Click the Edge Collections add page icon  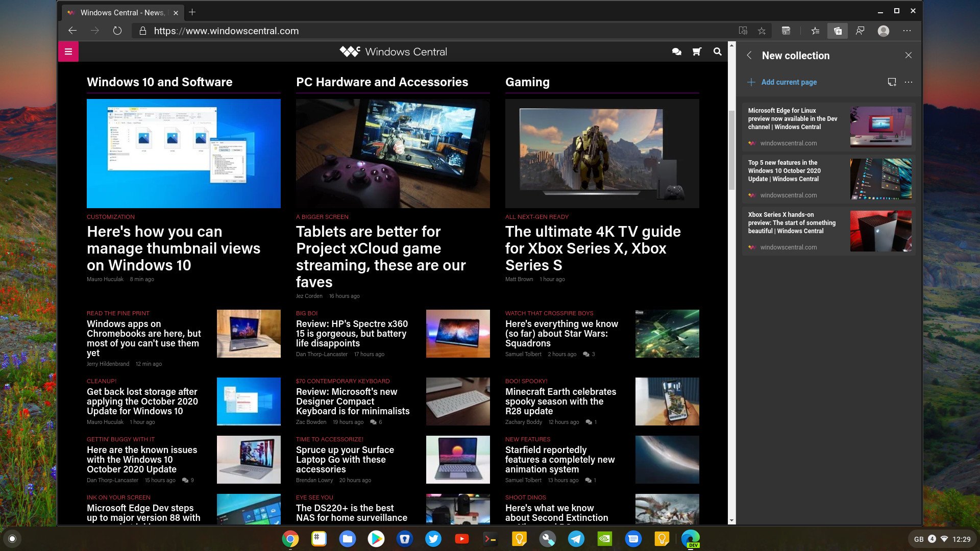[x=752, y=82]
